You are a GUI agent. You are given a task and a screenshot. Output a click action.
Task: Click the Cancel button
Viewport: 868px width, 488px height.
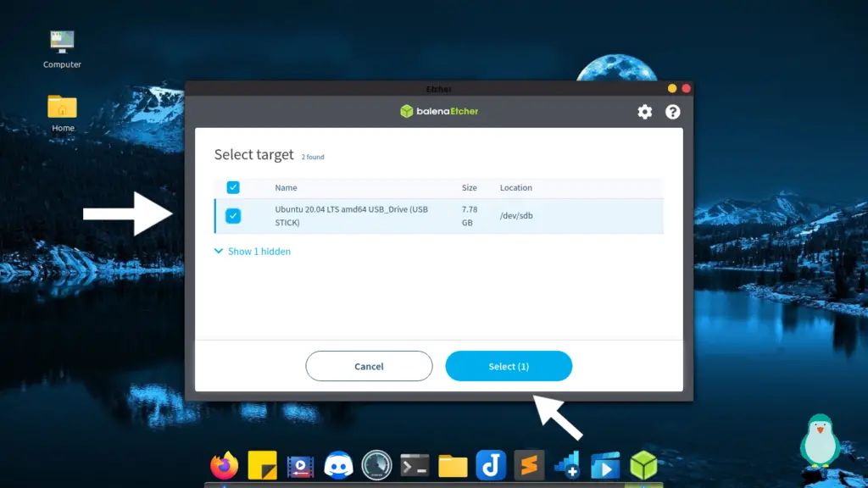(369, 366)
